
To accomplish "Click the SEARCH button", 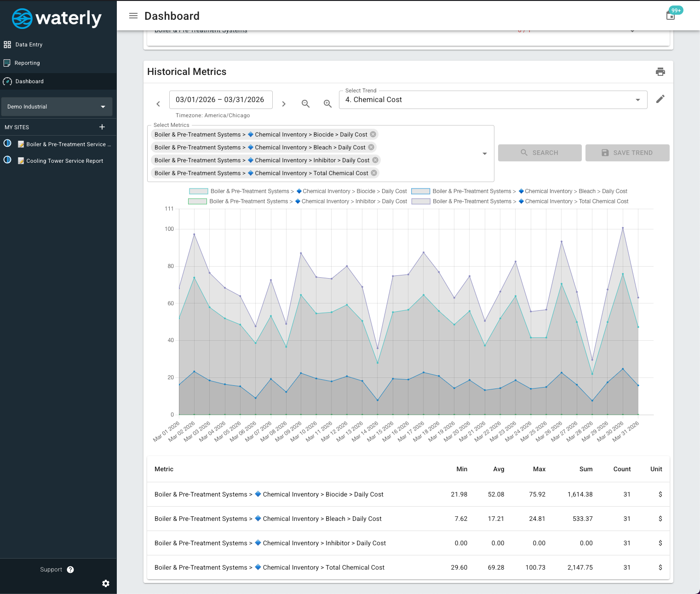I will pos(540,153).
